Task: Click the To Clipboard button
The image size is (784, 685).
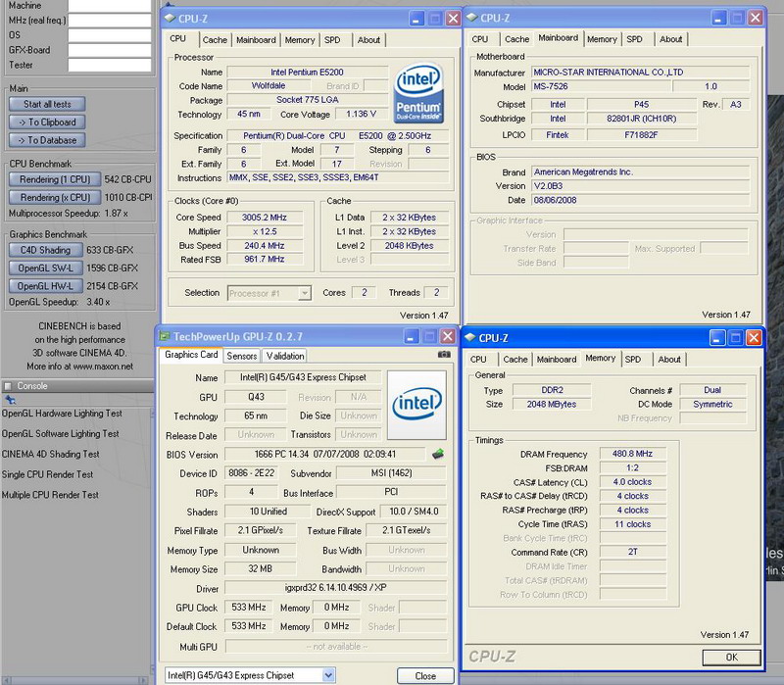Action: (47, 122)
